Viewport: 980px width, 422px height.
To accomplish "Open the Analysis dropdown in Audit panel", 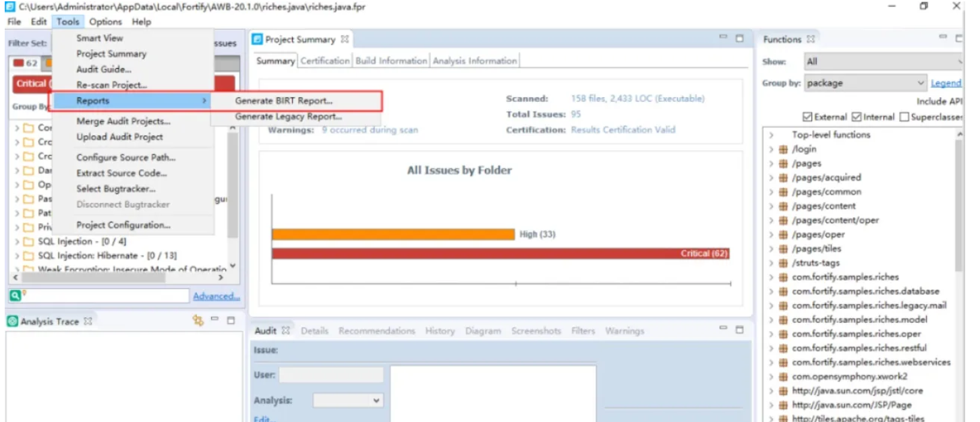I will pos(348,400).
